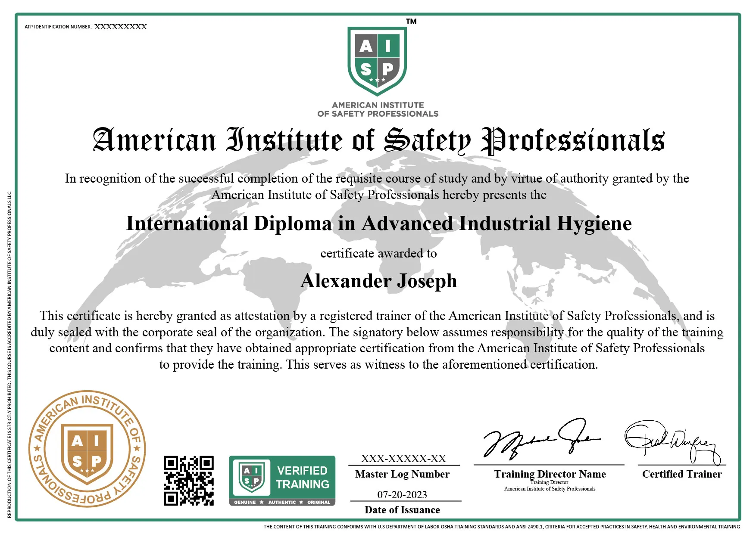Click the 'Training Director Name' label

[550, 474]
